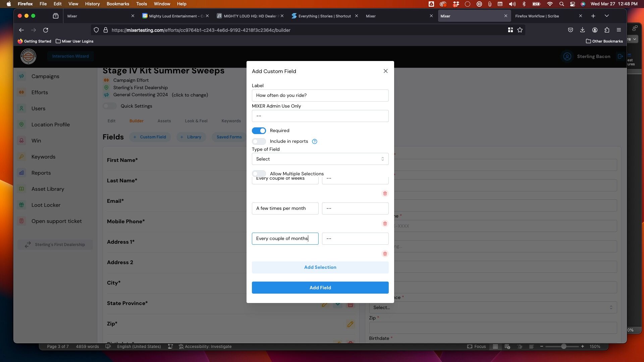Viewport: 644px width, 362px height.
Task: Open the Bookmarks menu in menu bar
Action: [x=118, y=4]
